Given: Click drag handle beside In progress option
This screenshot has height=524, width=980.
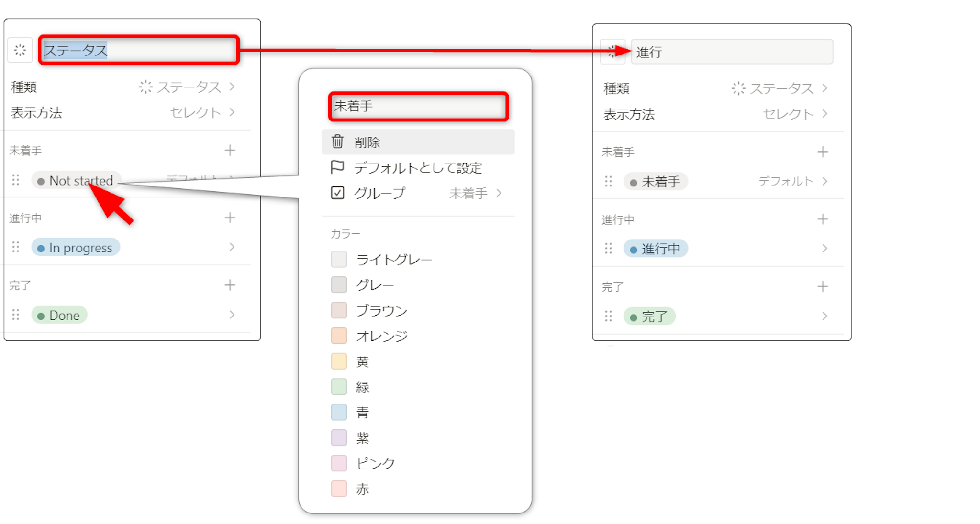Looking at the screenshot, I should pyautogui.click(x=16, y=247).
